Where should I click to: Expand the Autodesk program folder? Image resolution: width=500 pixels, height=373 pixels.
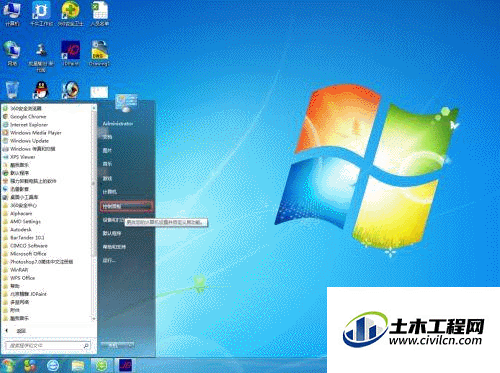(x=21, y=230)
